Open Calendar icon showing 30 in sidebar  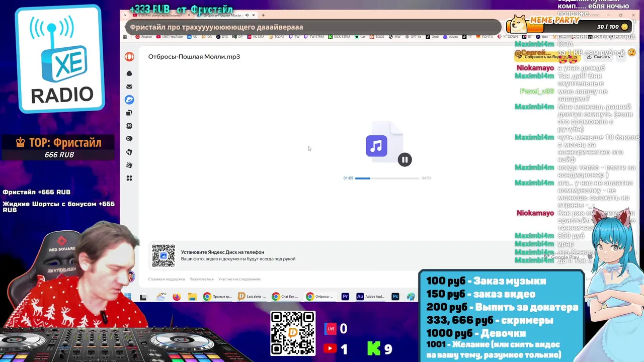[x=129, y=126]
